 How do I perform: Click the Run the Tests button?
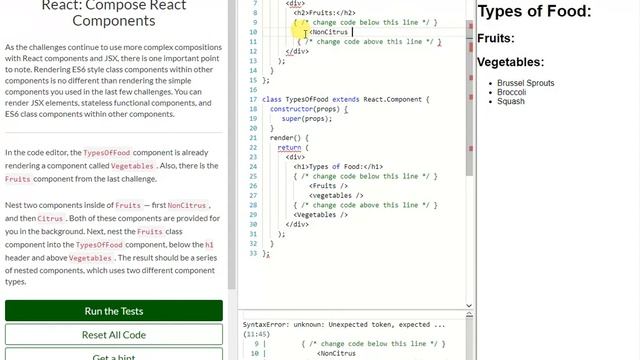(x=114, y=311)
